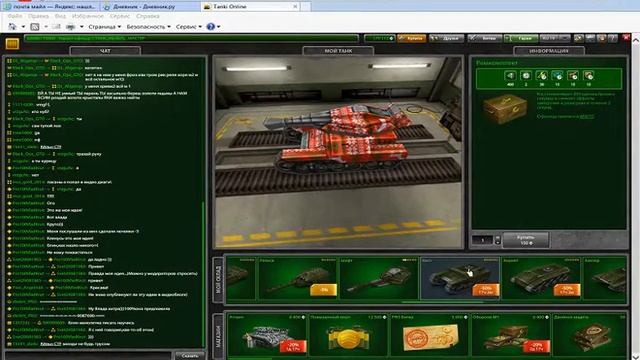Click the read mail toolbar icon
The height and width of the screenshot is (360, 640).
tap(56, 27)
